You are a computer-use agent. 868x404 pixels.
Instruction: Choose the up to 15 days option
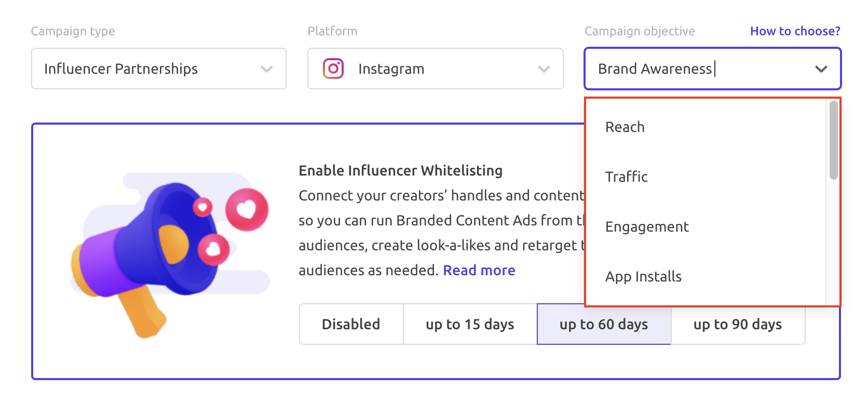pyautogui.click(x=470, y=324)
